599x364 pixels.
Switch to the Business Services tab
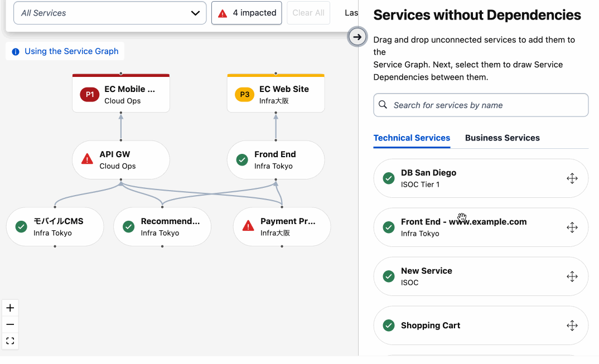502,138
